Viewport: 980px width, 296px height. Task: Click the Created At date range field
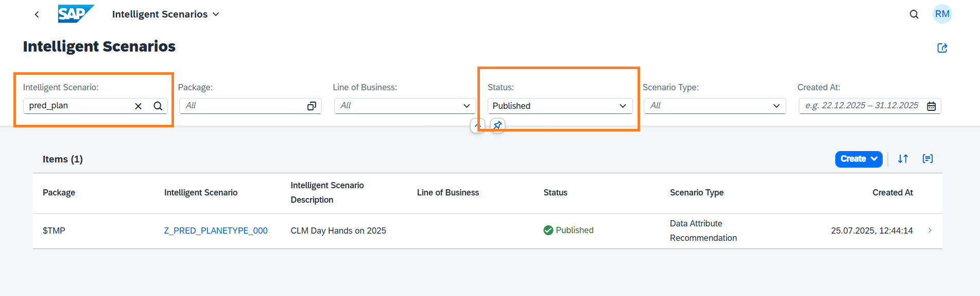862,106
